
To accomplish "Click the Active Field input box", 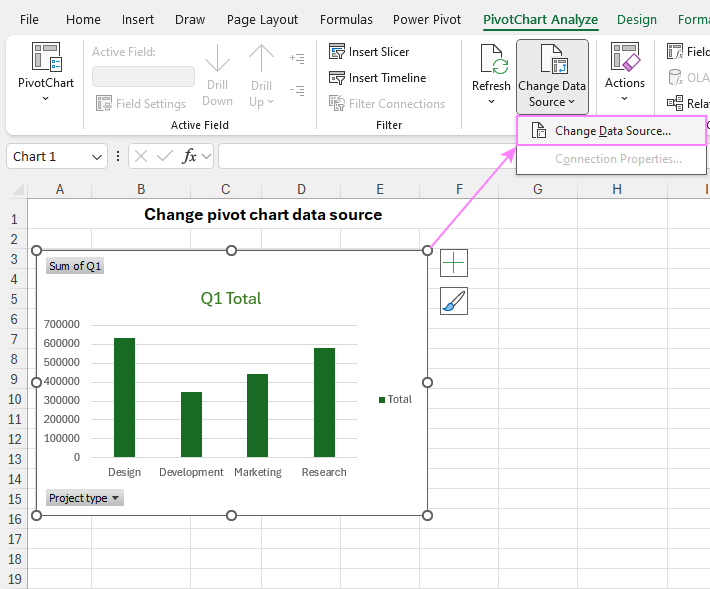I will tap(143, 77).
